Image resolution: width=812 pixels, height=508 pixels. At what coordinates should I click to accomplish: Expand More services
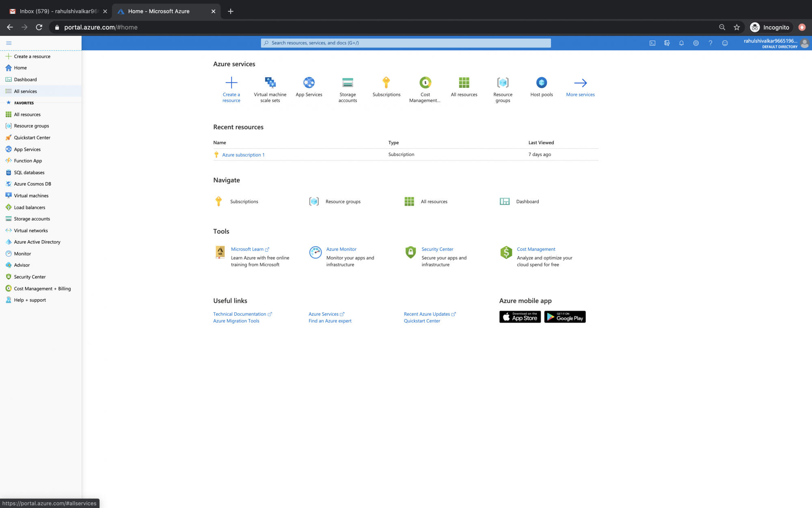coord(580,87)
